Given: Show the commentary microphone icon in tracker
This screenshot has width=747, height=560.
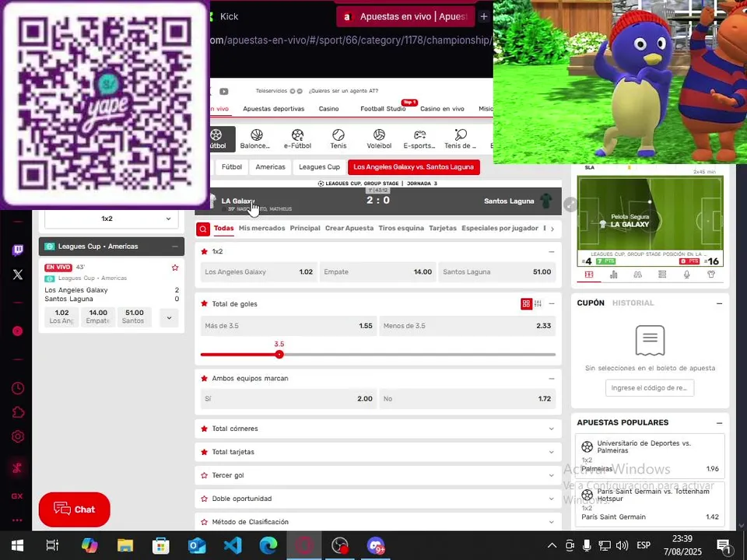Looking at the screenshot, I should 686,275.
